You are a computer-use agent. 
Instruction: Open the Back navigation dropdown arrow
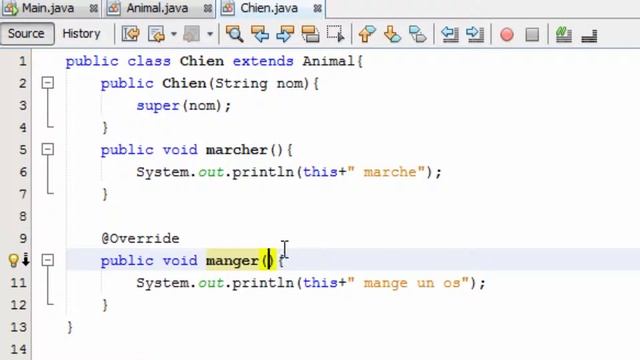(174, 34)
